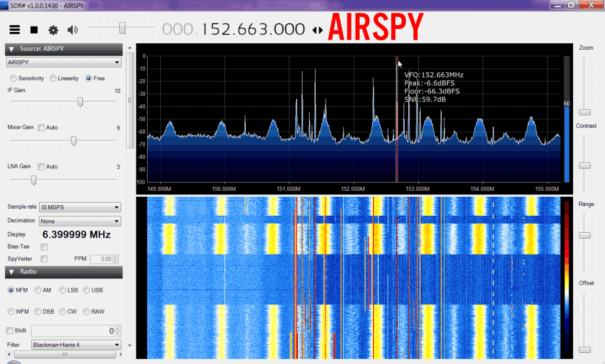Toggle the Bias-Tee checkbox

click(x=44, y=246)
